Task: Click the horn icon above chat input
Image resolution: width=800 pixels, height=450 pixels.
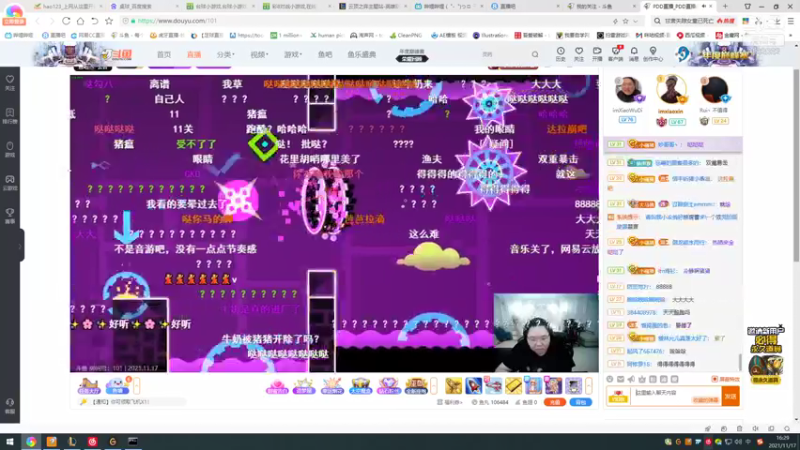Action: [631, 379]
